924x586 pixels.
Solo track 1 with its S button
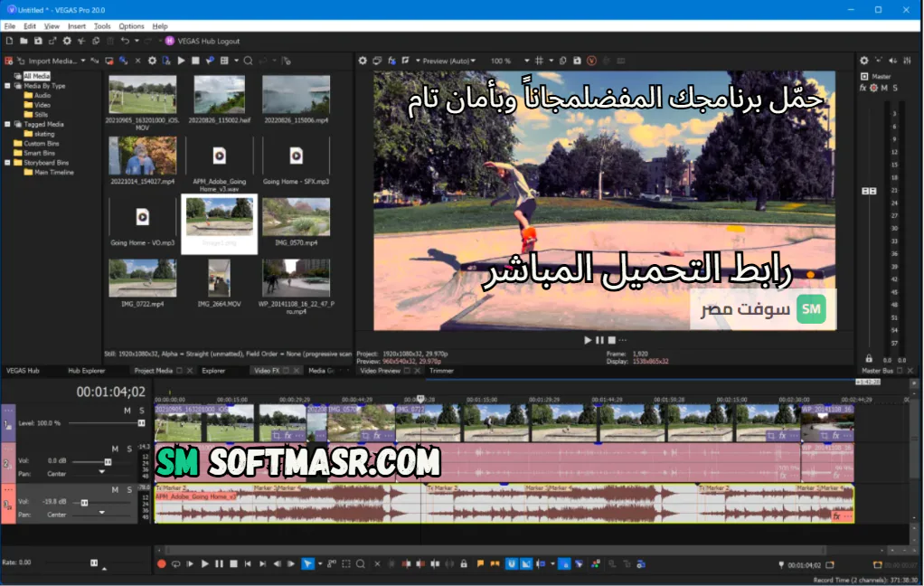coord(141,411)
